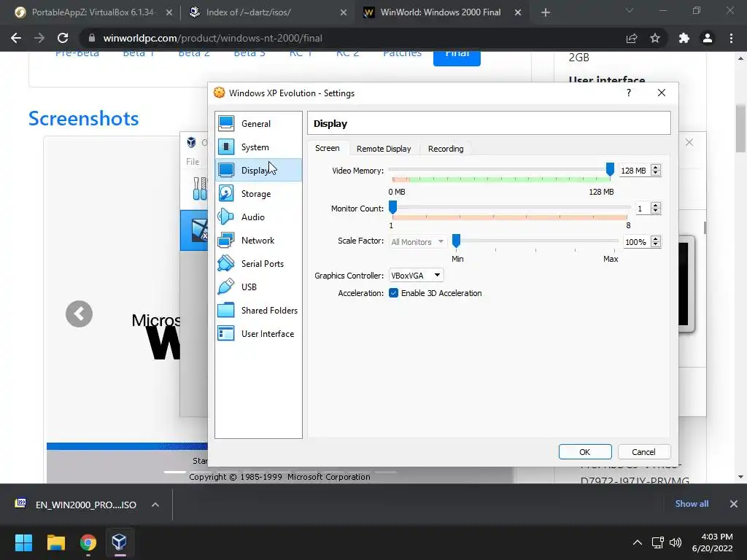Click browser forward arrow
747x560 pixels.
tap(39, 38)
